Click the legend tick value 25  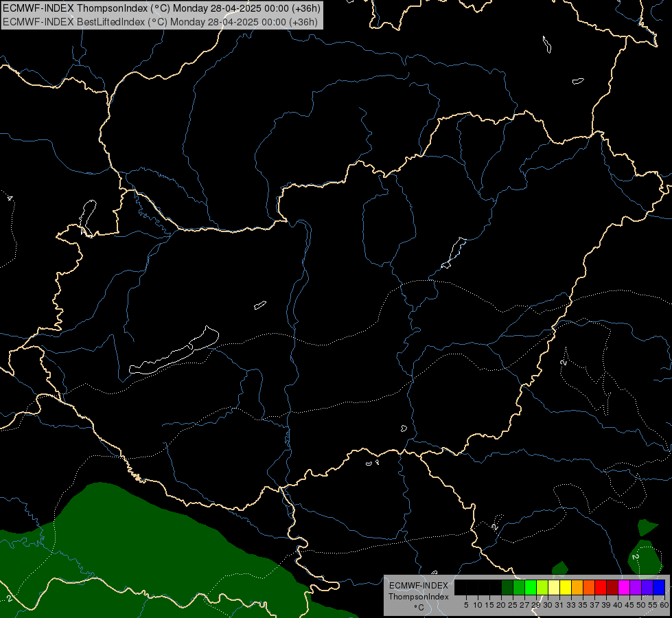513,605
